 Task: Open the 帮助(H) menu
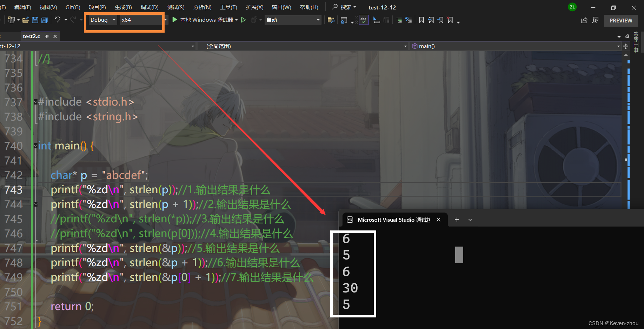click(309, 7)
